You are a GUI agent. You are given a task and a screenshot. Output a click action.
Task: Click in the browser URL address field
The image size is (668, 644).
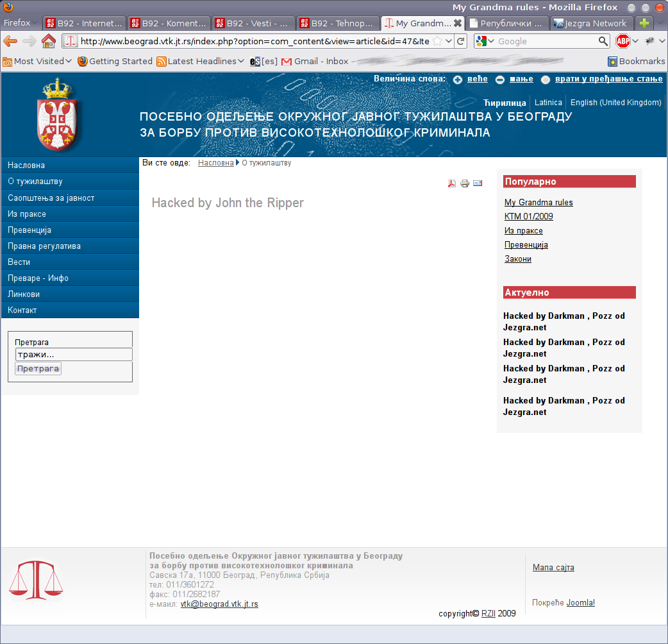click(255, 41)
